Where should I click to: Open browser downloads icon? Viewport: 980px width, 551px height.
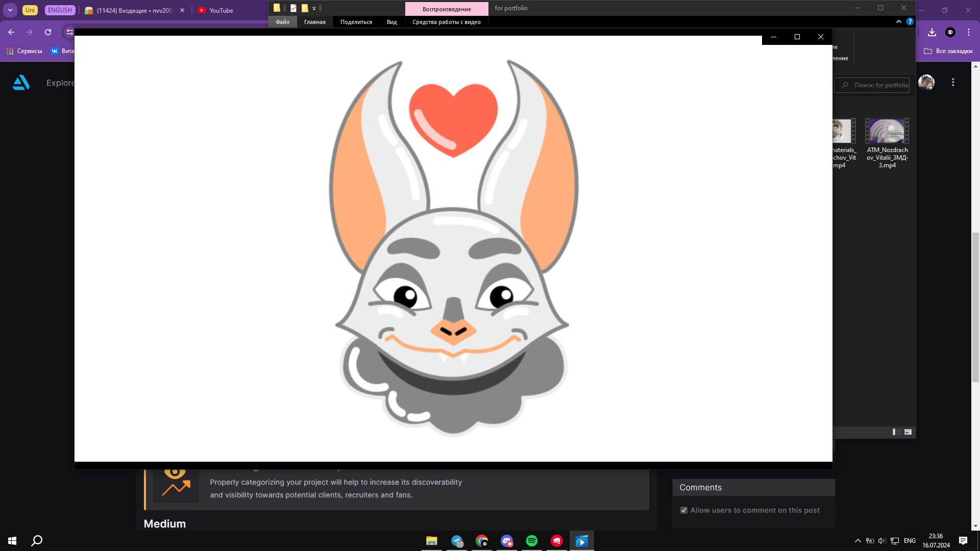[932, 32]
